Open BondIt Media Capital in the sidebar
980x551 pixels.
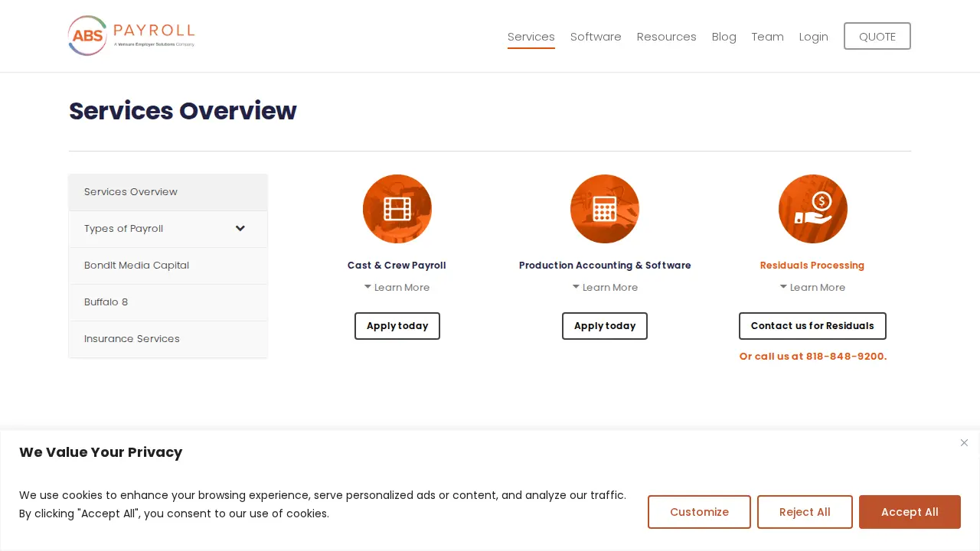tap(168, 266)
